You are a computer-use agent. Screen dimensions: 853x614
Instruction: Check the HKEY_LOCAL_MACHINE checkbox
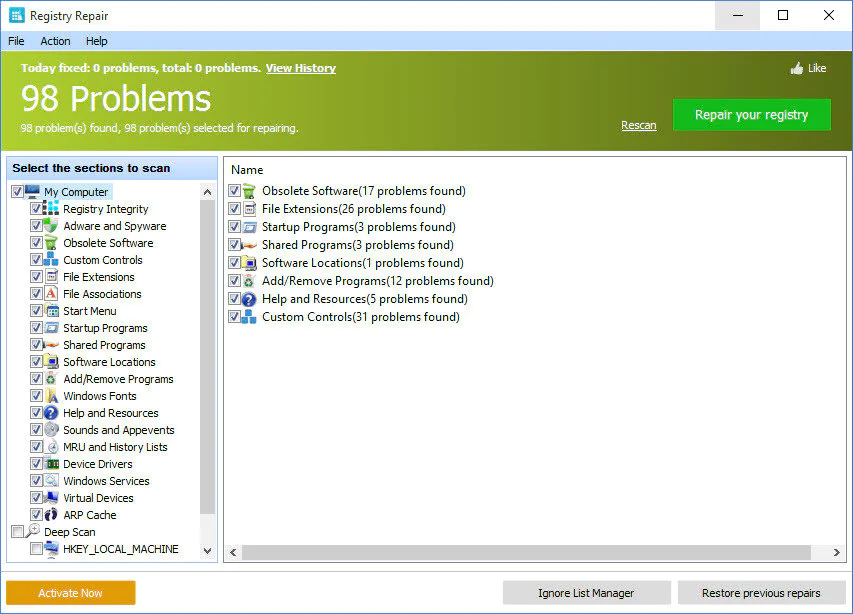coord(36,549)
